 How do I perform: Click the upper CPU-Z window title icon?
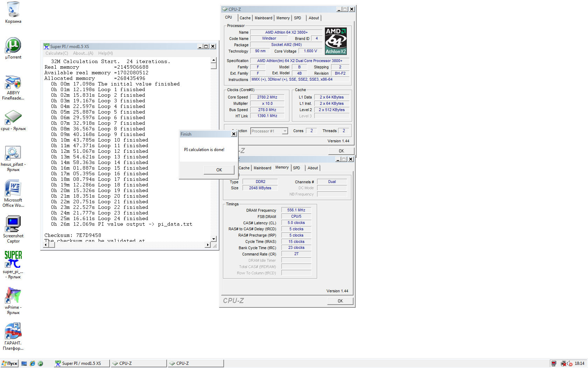(x=225, y=9)
